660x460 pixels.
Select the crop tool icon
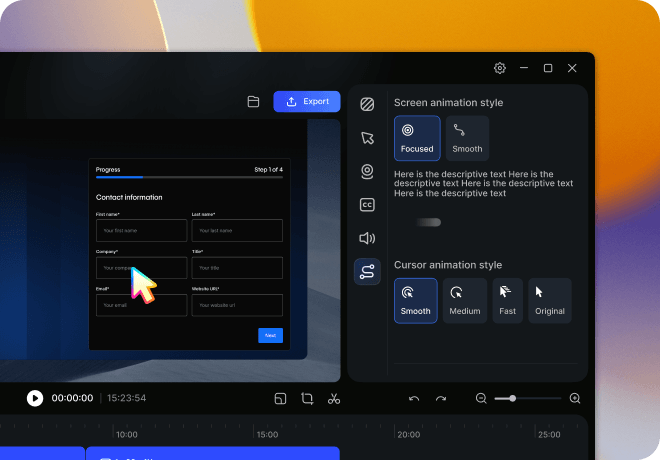point(307,398)
